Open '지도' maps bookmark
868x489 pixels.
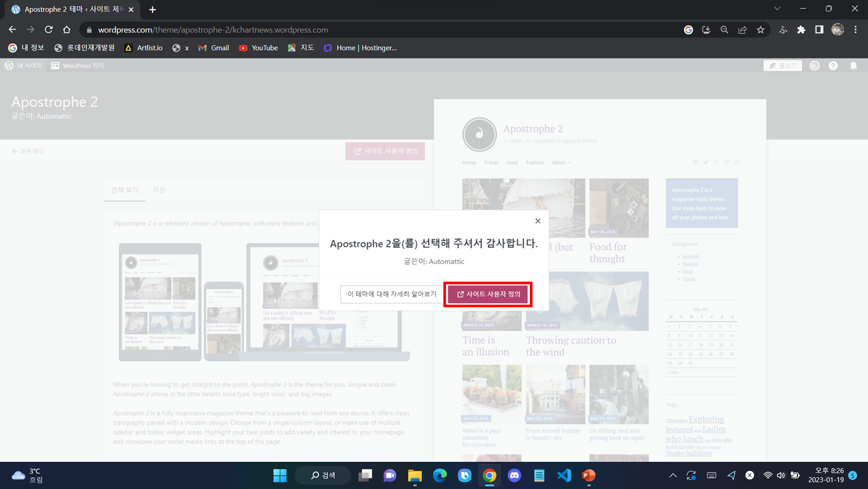301,48
